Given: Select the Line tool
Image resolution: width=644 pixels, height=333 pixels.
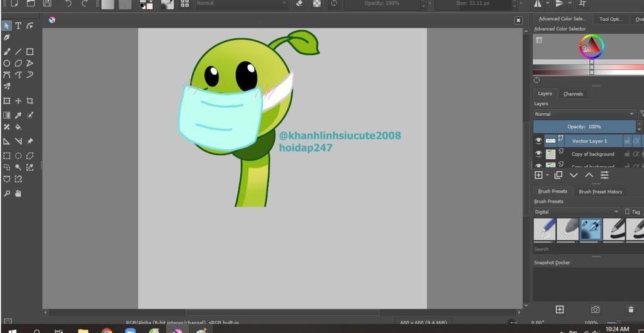Looking at the screenshot, I should tap(18, 52).
